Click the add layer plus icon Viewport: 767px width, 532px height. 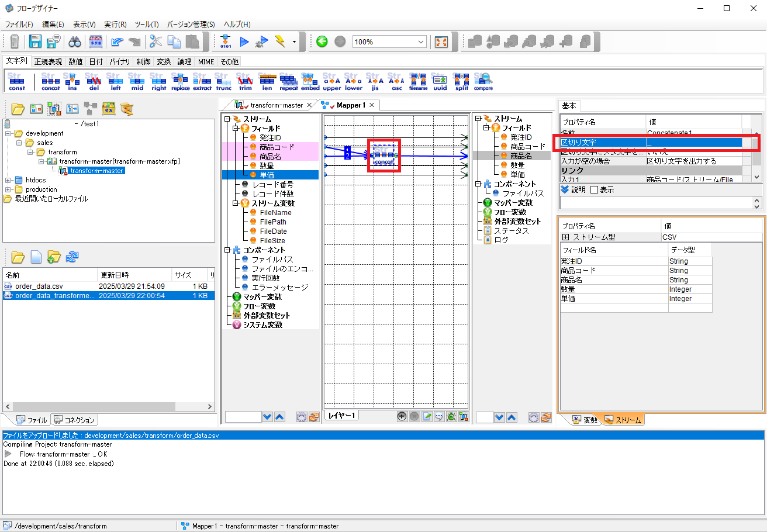pos(402,416)
